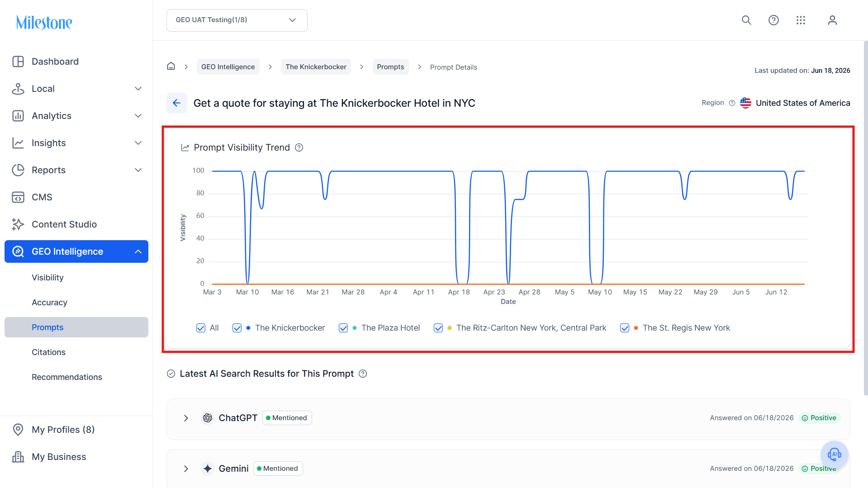Select Prompts in the sidebar submenu

pyautogui.click(x=76, y=327)
